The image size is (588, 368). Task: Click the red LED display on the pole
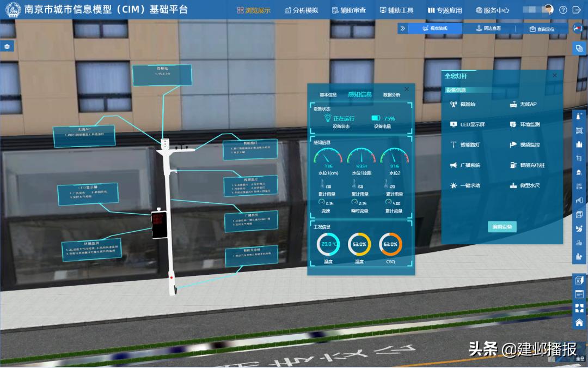[x=159, y=225]
